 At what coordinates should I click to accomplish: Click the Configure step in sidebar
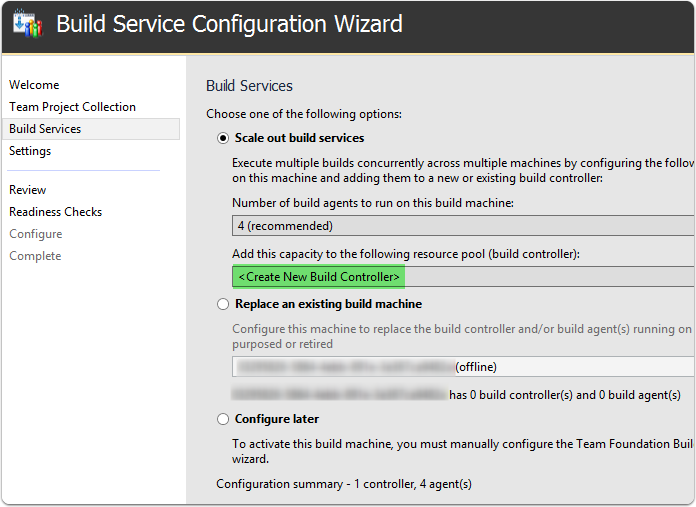pyautogui.click(x=35, y=234)
